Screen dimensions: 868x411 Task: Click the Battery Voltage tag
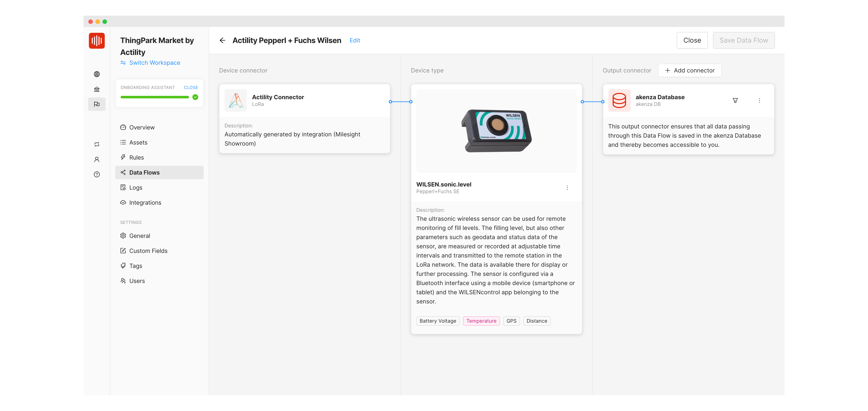click(x=438, y=321)
